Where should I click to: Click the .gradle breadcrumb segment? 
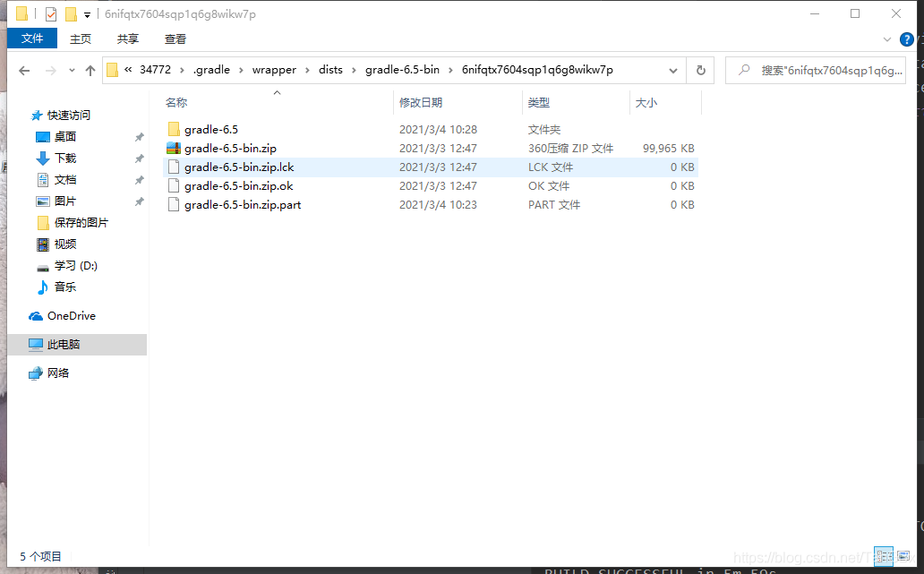pos(211,70)
